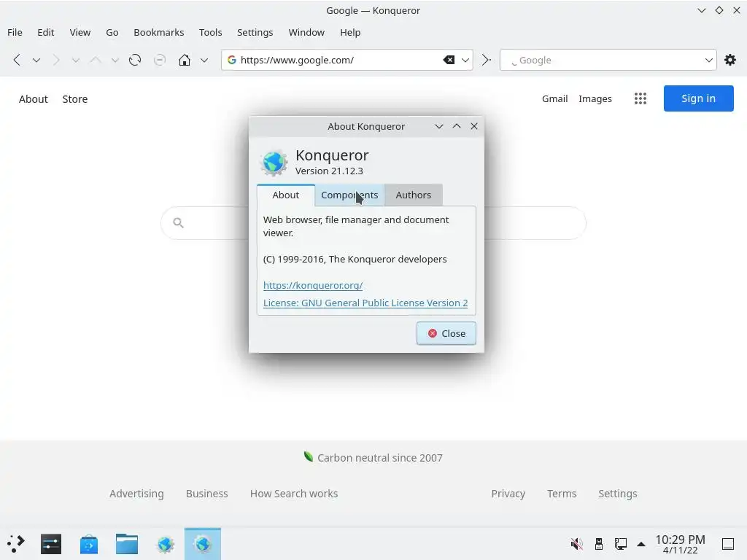Open the search engine dropdown arrow
The height and width of the screenshot is (560, 747).
[x=708, y=60]
